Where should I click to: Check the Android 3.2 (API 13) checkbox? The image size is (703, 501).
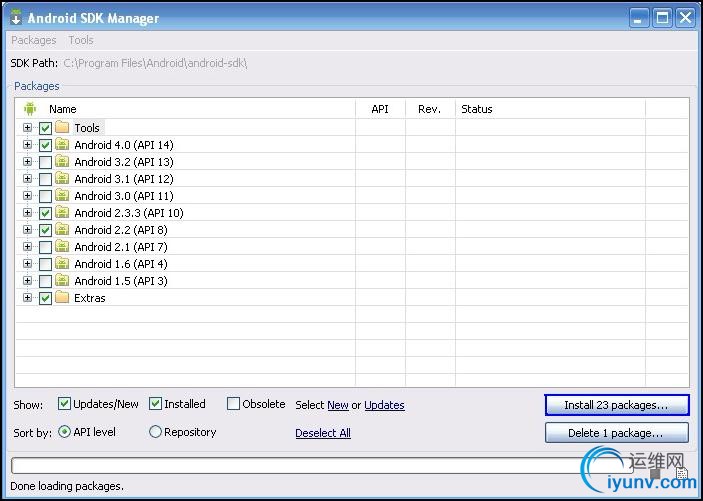[x=45, y=162]
